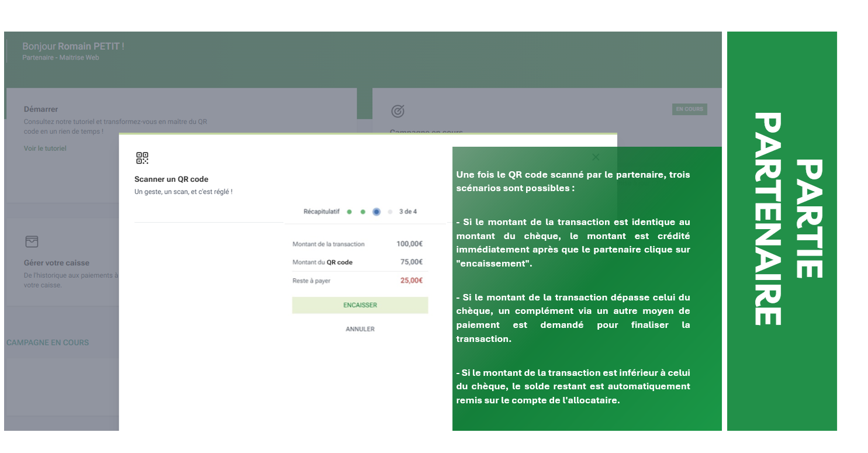Close the Scanner un QR code dialog
868x453 pixels.
(x=596, y=157)
